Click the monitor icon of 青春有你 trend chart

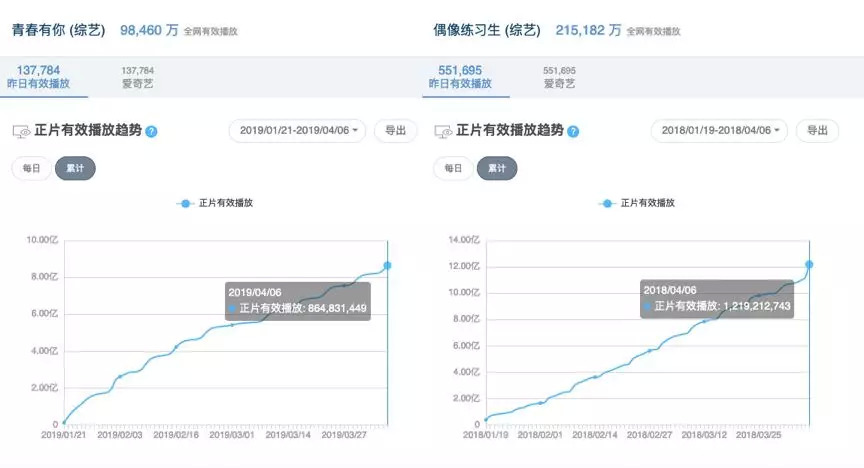click(21, 131)
